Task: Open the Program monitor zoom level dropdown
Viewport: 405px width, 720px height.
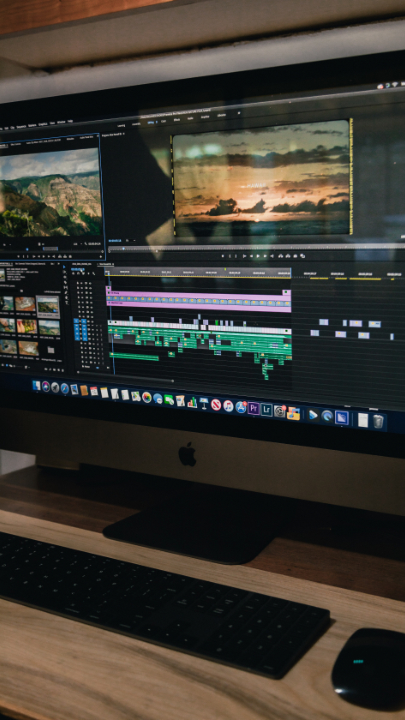Action: point(130,241)
